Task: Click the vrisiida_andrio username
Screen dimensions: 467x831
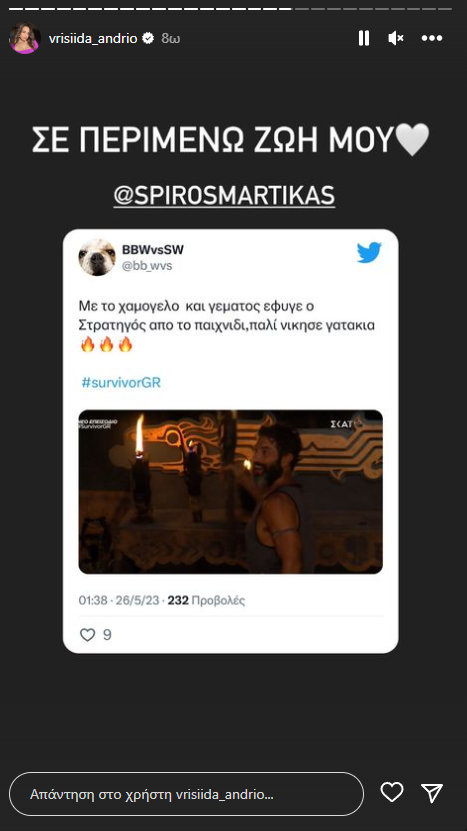Action: 93,39
